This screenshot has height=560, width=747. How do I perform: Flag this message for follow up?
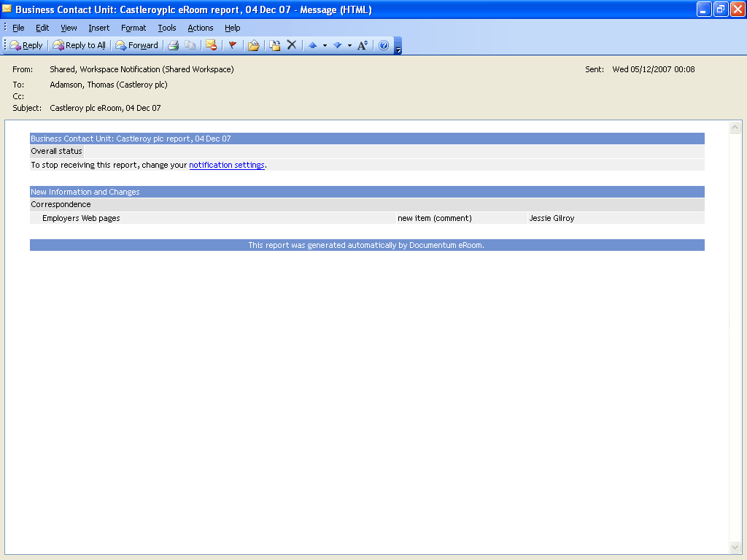233,45
